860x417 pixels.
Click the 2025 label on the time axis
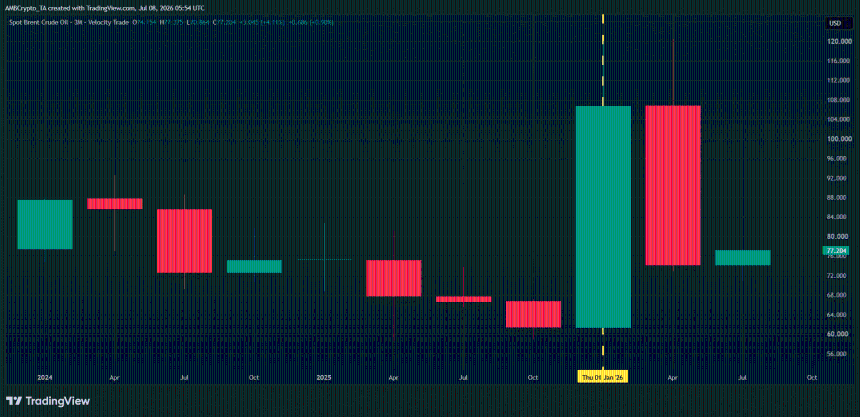click(x=324, y=377)
